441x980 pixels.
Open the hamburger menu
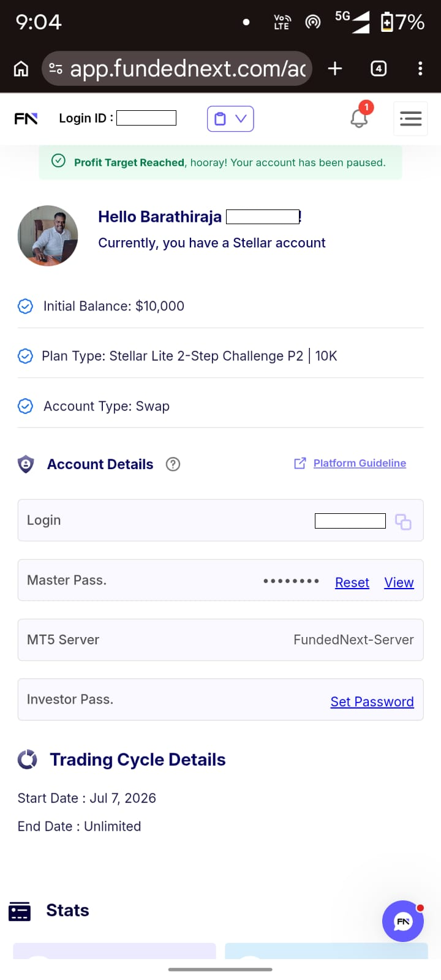410,119
